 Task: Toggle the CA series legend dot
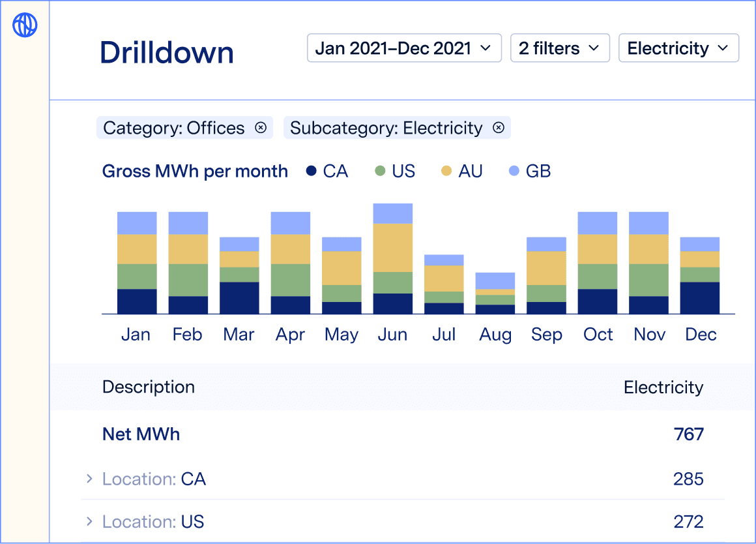pos(312,171)
